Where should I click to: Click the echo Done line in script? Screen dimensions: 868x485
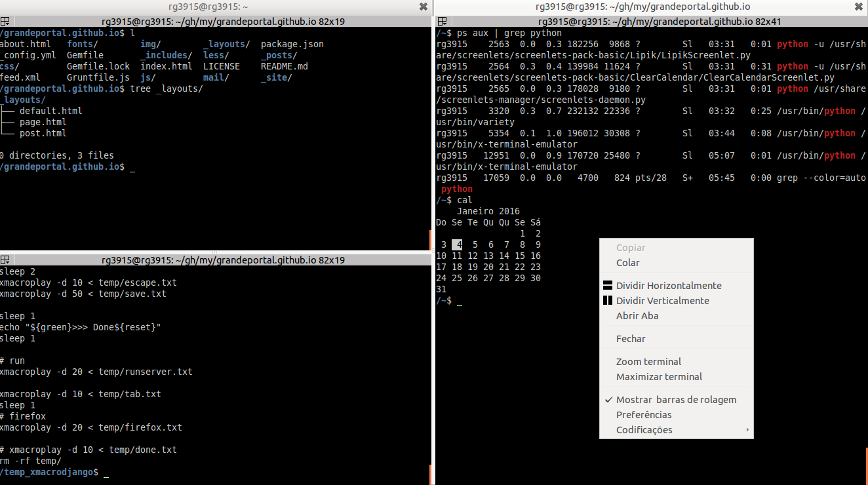[80, 328]
